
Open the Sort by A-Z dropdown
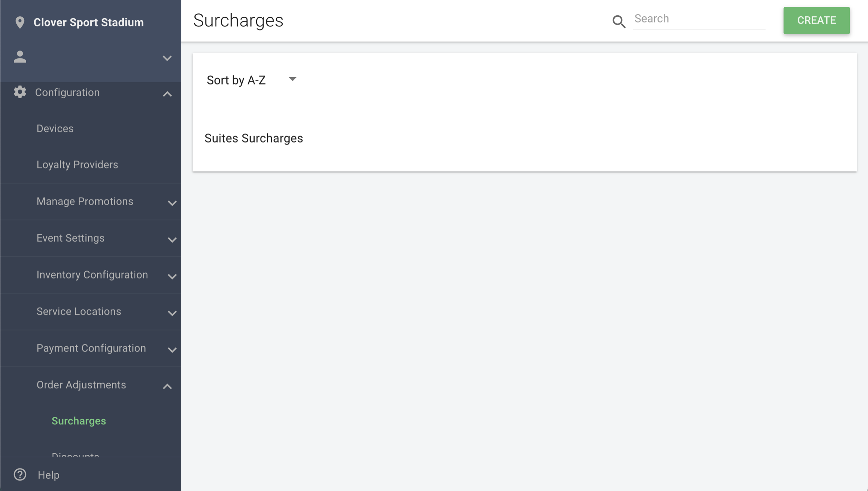(x=251, y=80)
